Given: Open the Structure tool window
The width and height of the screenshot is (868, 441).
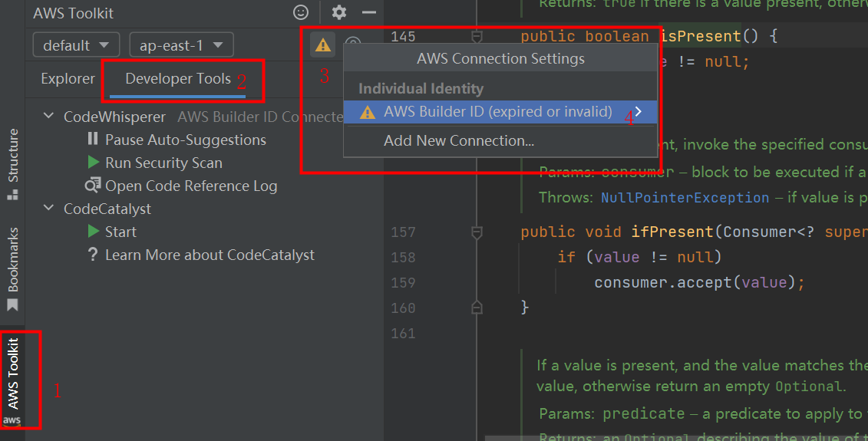Looking at the screenshot, I should tap(13, 163).
